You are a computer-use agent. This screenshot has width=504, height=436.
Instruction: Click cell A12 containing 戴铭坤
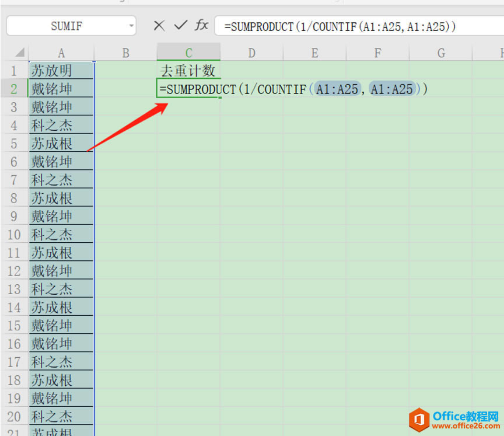(61, 270)
